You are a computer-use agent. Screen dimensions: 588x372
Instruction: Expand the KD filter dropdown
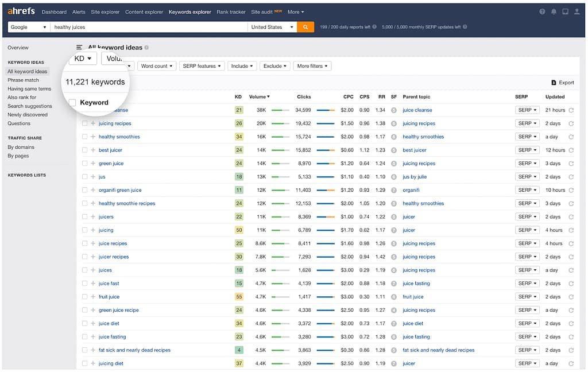point(83,59)
